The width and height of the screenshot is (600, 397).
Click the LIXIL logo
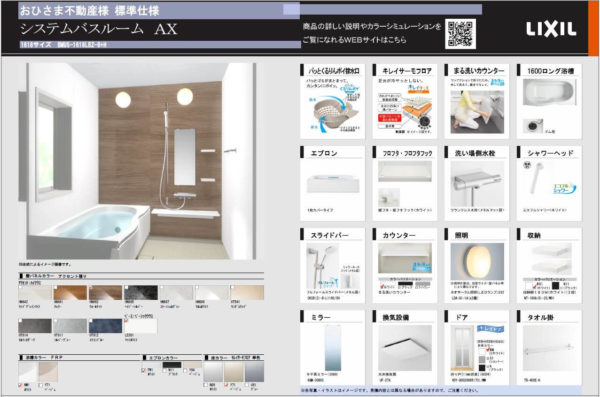tap(551, 29)
